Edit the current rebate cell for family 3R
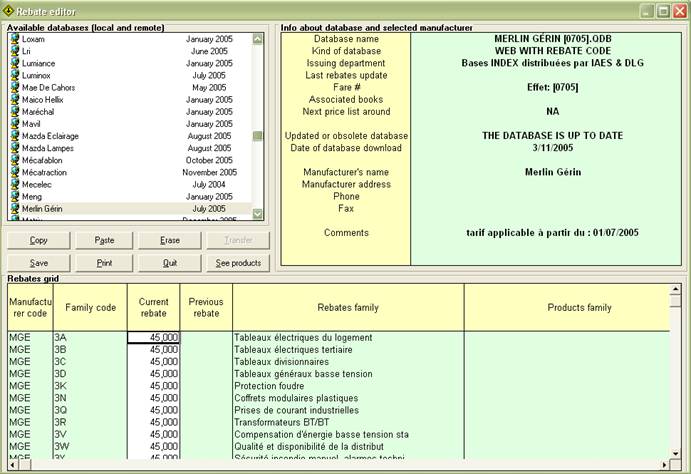The height and width of the screenshot is (474, 691). [x=153, y=422]
